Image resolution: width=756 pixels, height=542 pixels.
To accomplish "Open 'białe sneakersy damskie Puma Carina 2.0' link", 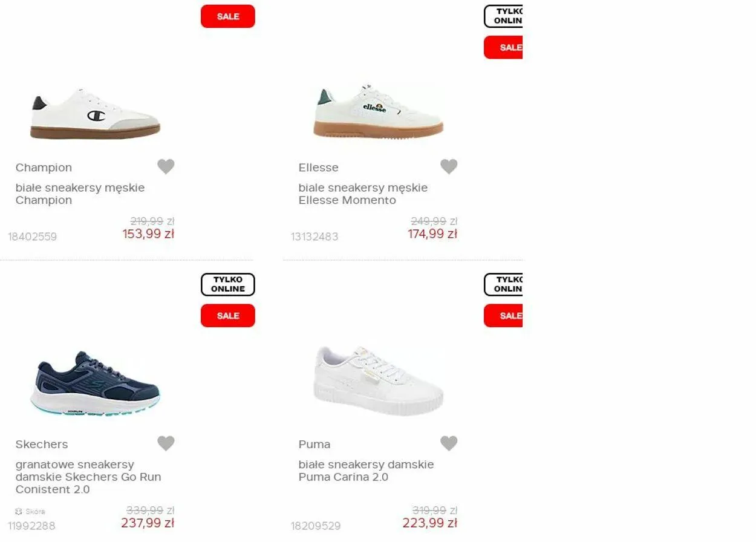I will [366, 471].
